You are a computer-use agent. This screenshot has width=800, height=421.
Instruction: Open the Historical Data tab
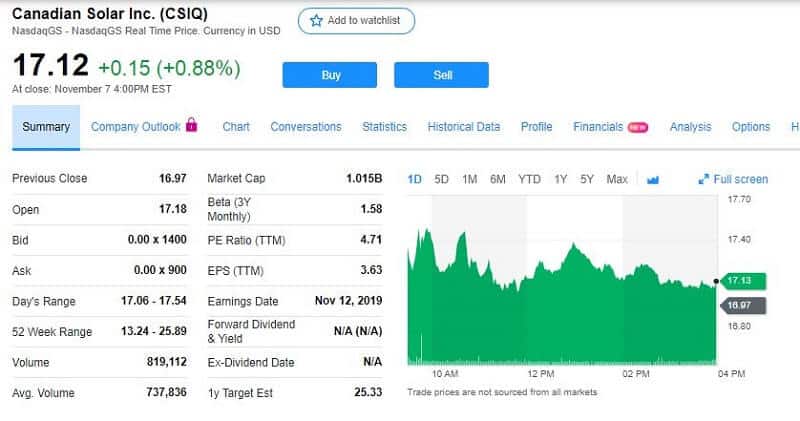click(464, 127)
